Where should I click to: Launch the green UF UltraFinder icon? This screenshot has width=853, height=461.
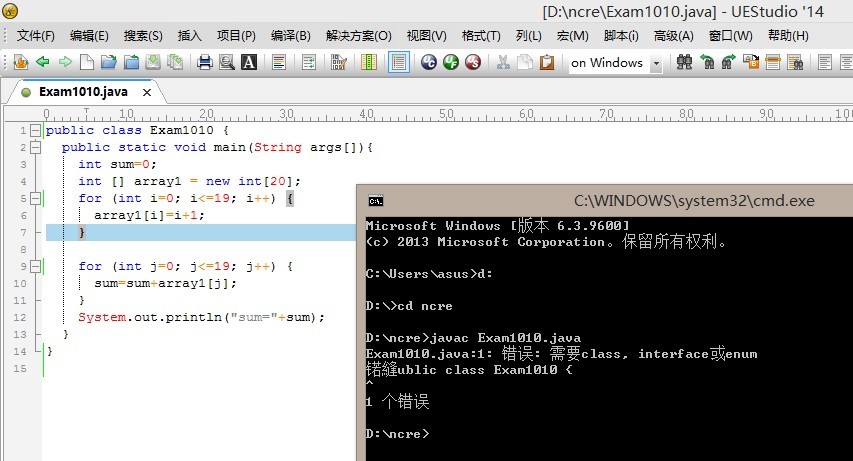click(451, 62)
